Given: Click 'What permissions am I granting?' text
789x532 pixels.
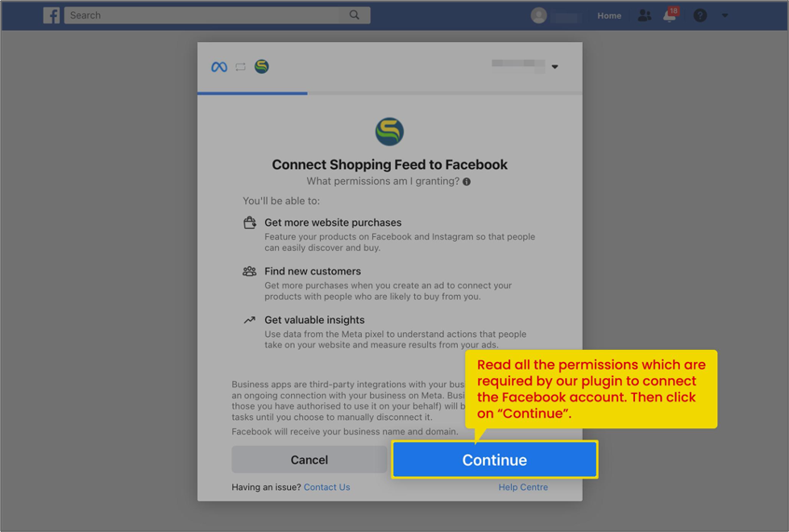Looking at the screenshot, I should click(x=383, y=181).
